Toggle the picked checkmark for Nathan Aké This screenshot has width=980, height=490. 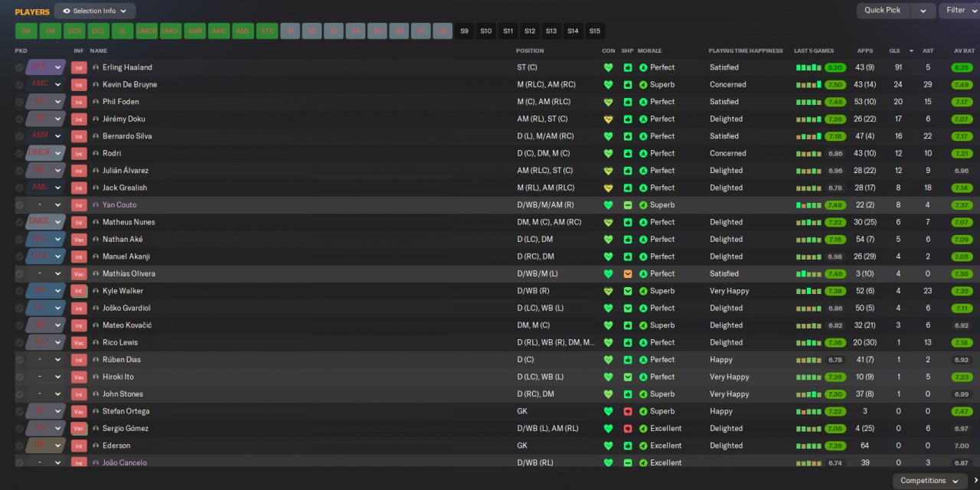[x=19, y=239]
